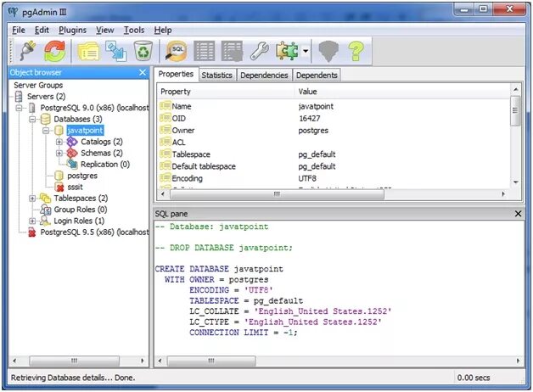Select the Properties tab
533x392 pixels.
coord(176,74)
